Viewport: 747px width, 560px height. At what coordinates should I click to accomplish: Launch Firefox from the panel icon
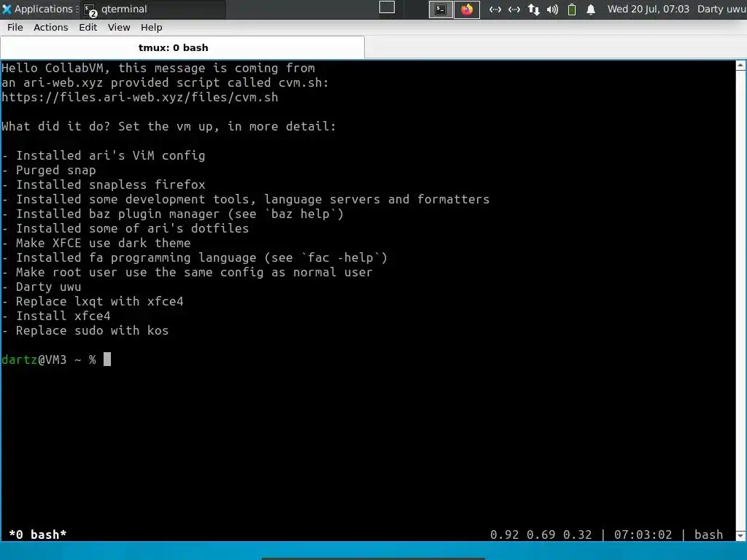[x=467, y=9]
